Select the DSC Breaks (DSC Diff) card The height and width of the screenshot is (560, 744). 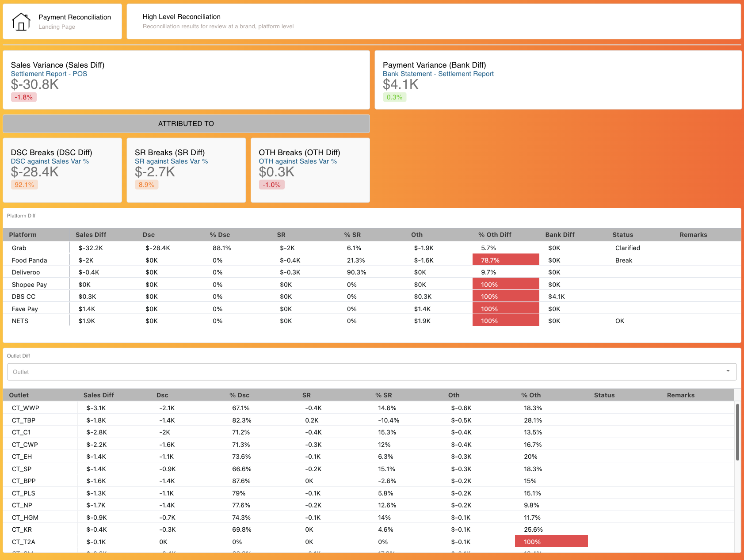tap(62, 170)
